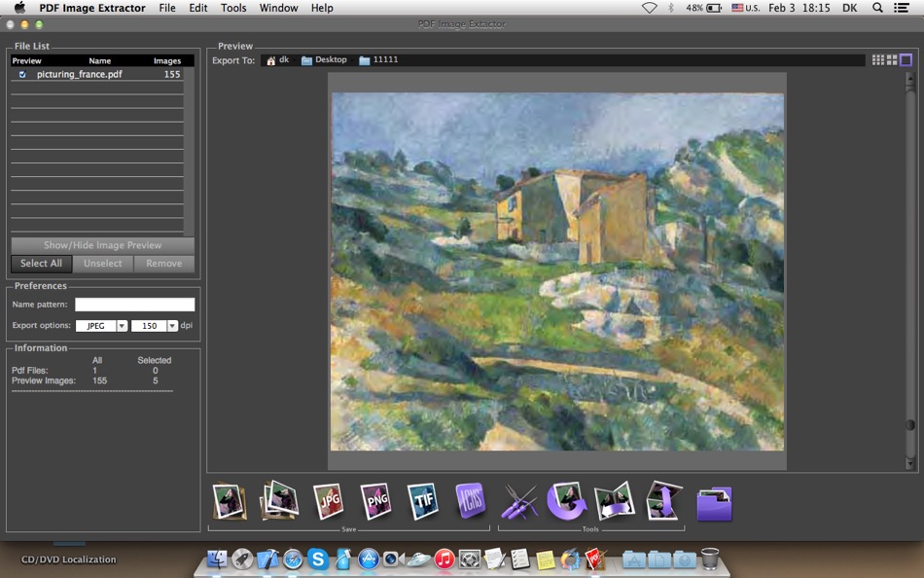Click the rotate image tool icon
This screenshot has height=578, width=924.
pyautogui.click(x=566, y=501)
